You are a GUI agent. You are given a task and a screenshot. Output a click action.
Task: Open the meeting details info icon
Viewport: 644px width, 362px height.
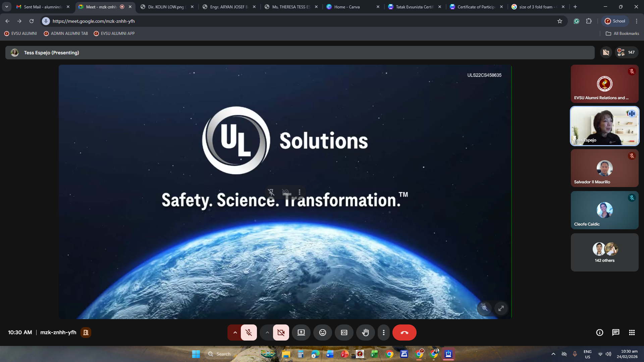click(x=599, y=333)
